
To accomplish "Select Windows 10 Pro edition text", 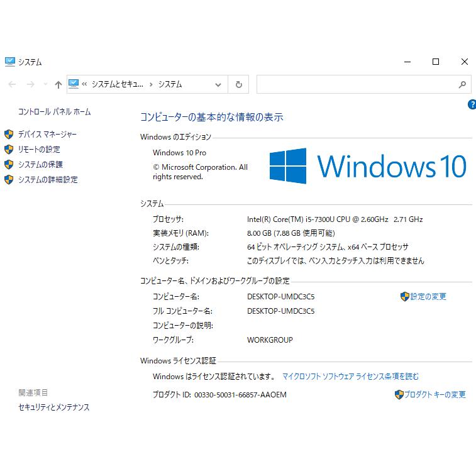I will pyautogui.click(x=179, y=153).
